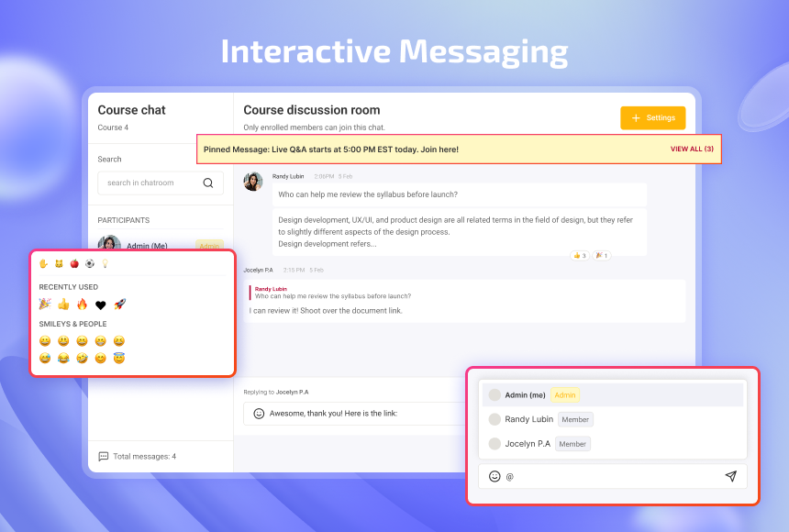Open the Settings button
The width and height of the screenshot is (789, 532).
[652, 117]
